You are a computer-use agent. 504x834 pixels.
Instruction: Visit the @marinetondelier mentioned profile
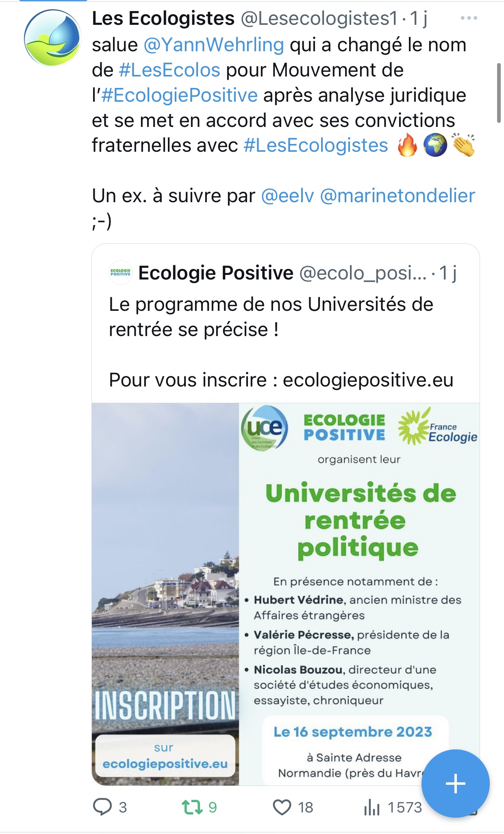tap(398, 196)
